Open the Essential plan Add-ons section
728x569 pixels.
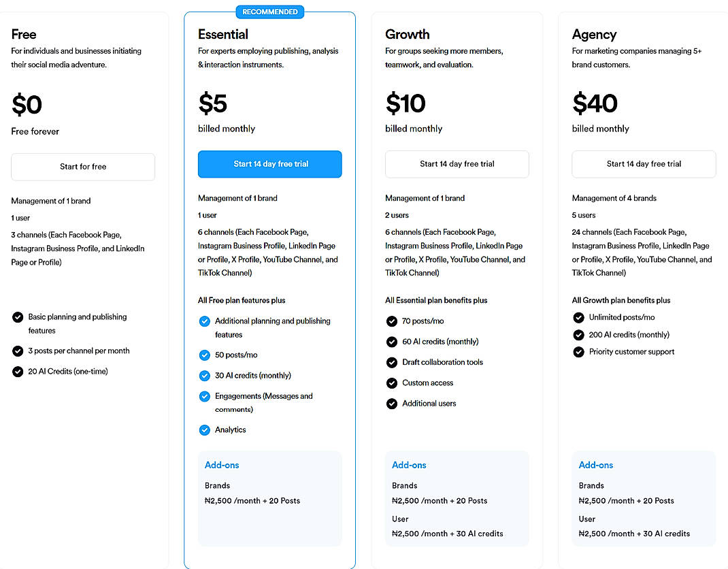point(222,465)
